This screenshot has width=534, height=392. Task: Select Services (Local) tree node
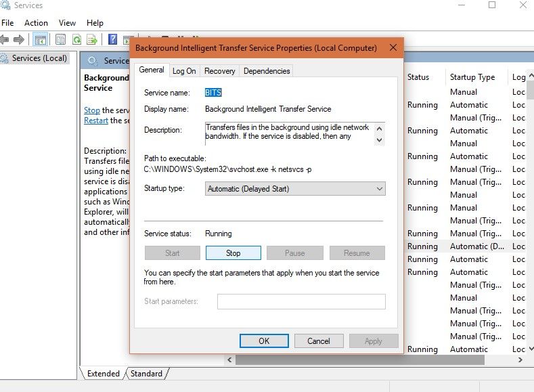pos(39,58)
